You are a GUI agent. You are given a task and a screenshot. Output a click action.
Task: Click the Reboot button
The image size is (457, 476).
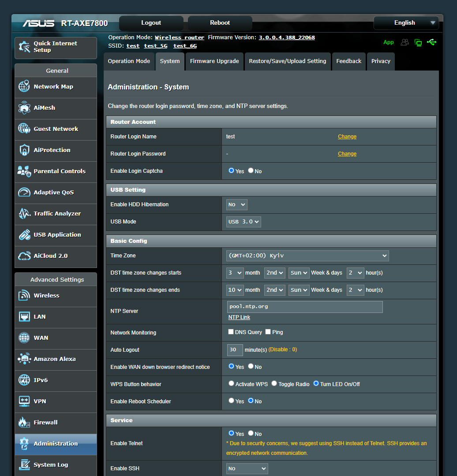[220, 23]
